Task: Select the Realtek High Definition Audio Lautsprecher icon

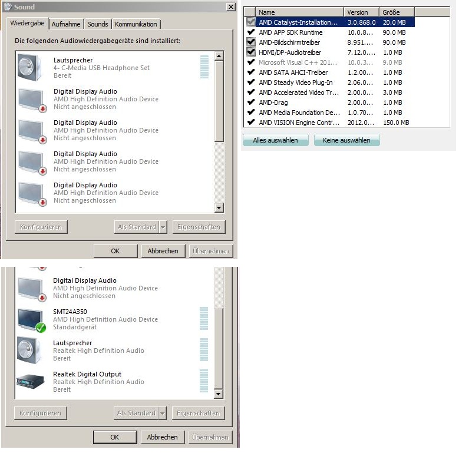Action: coord(29,350)
